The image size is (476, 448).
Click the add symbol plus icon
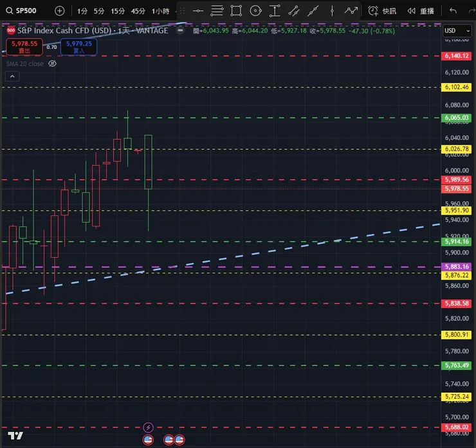coord(59,11)
